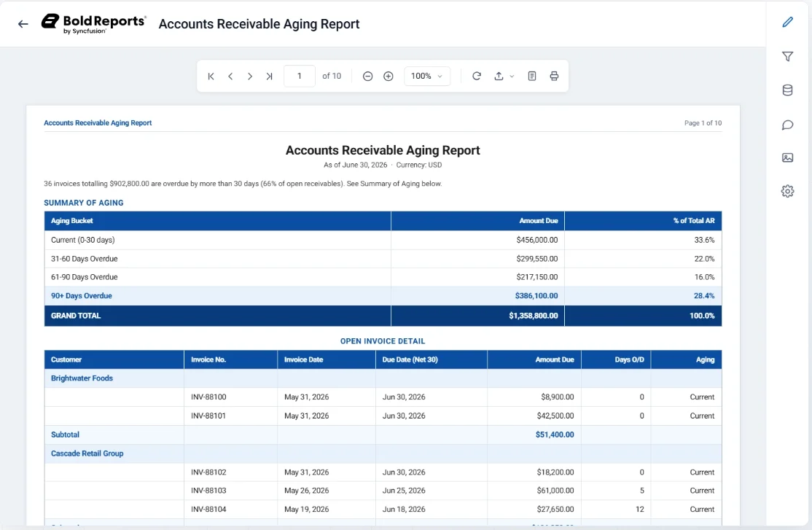The height and width of the screenshot is (530, 812).
Task: Click the 33.6% value
Action: coord(704,240)
